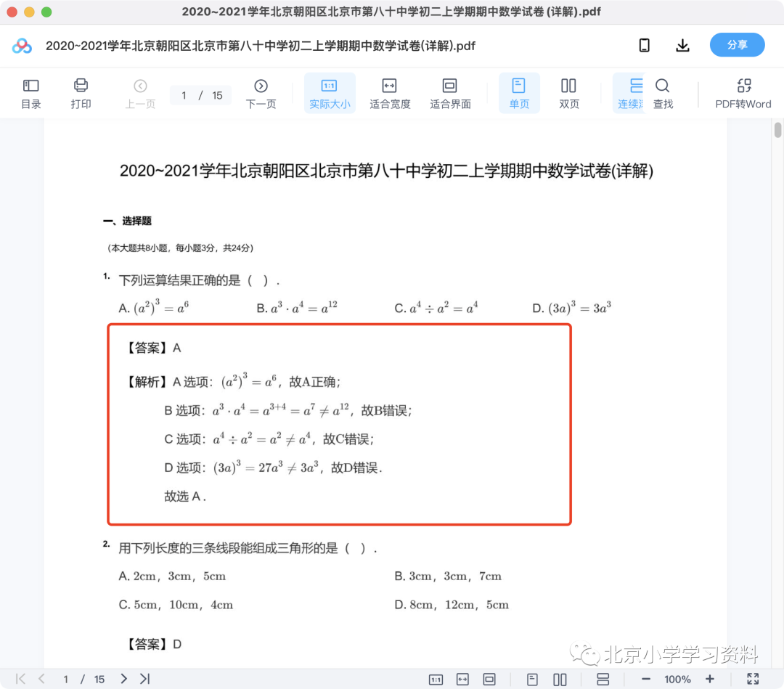Click bottom bar single page icon
Screen dimensions: 784x689
click(x=533, y=679)
